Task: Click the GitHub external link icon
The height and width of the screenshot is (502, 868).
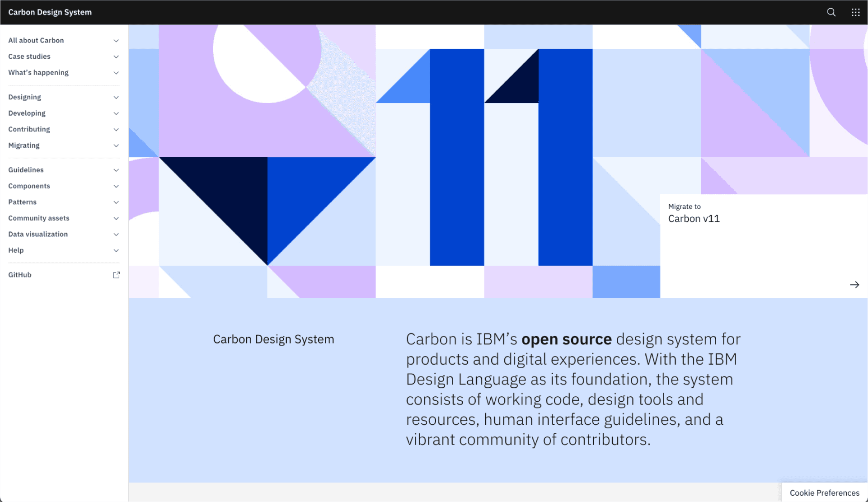Action: 116,275
